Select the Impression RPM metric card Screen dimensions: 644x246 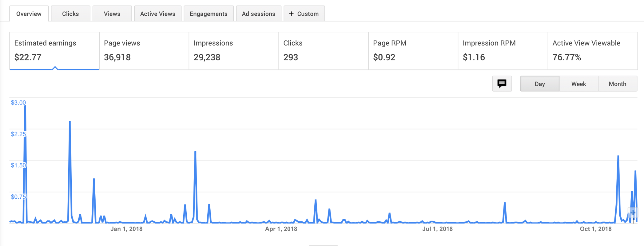click(x=503, y=51)
